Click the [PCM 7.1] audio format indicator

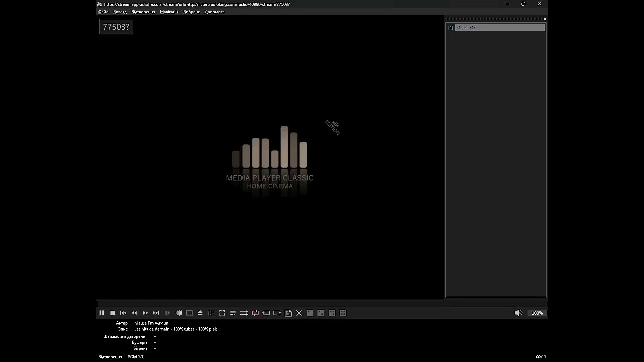pyautogui.click(x=135, y=357)
